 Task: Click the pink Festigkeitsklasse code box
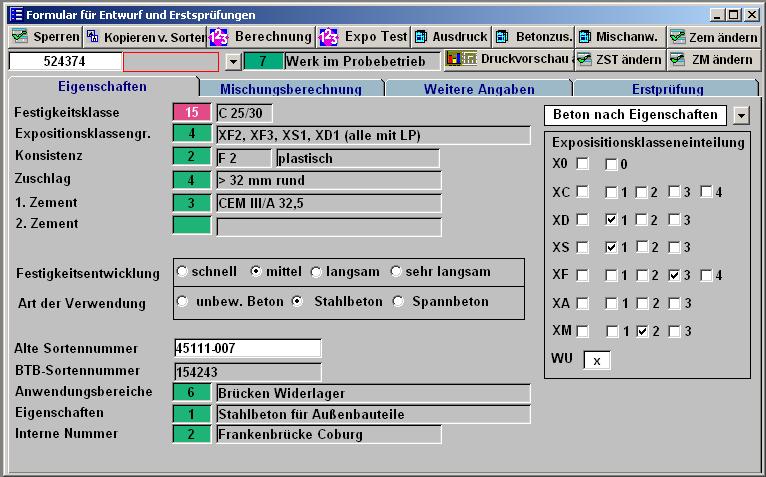(191, 113)
